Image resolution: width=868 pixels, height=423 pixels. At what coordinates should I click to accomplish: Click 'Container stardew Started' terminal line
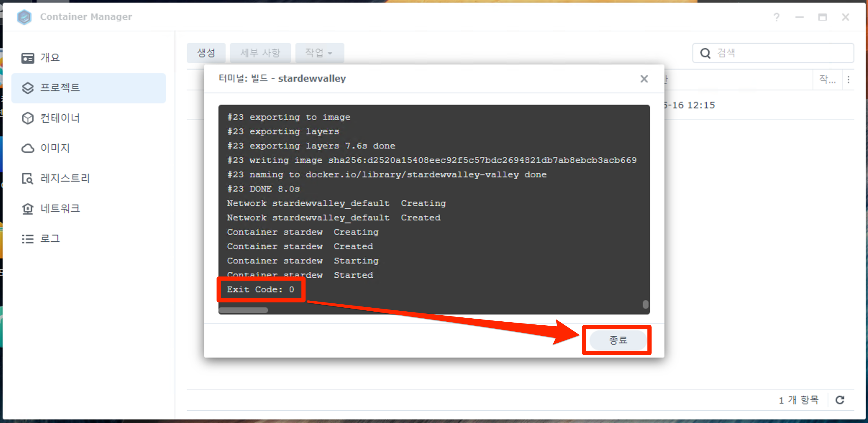click(300, 275)
